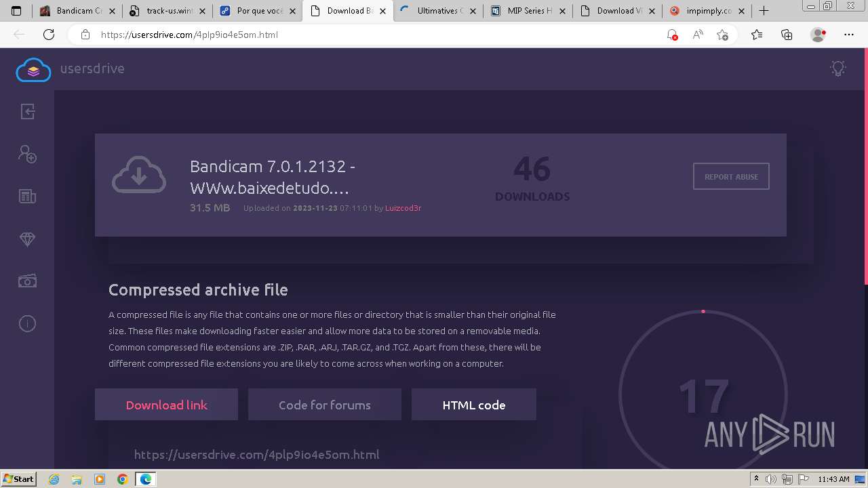Open the Favorites list icon
868x488 pixels.
tap(757, 35)
